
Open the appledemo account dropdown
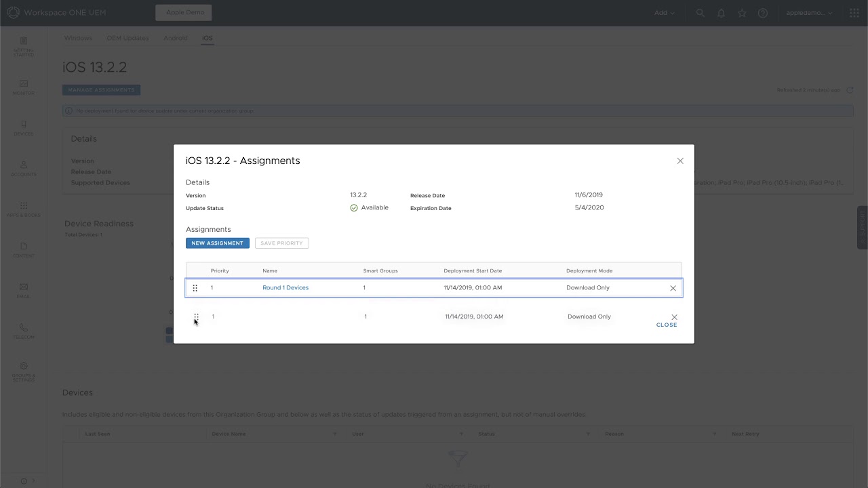pyautogui.click(x=809, y=13)
